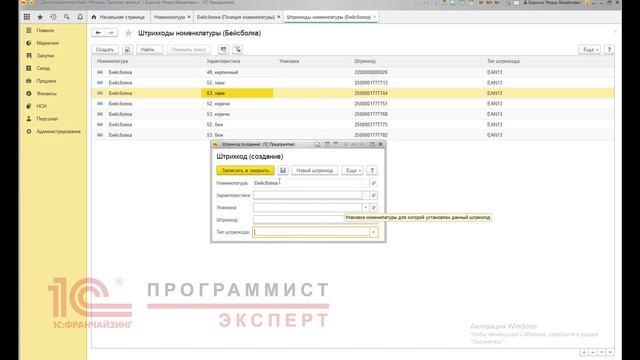Open the sections menu grid icon
This screenshot has height=360, width=640.
(x=27, y=17)
